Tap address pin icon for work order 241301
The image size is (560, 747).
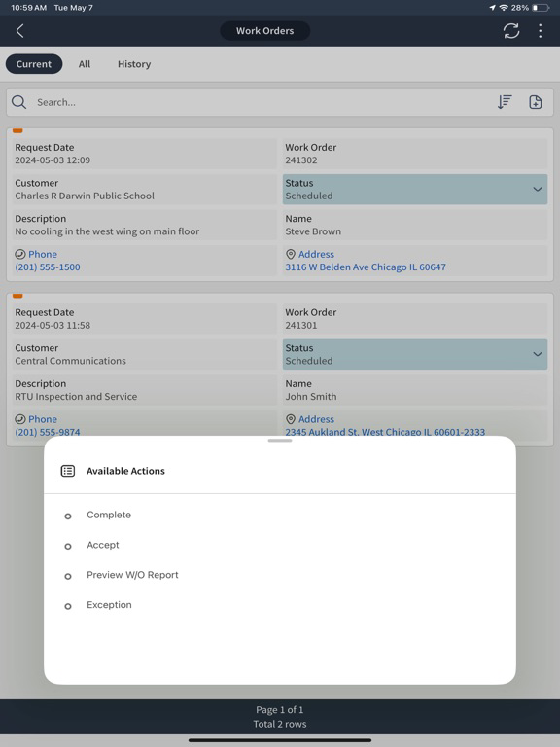pyautogui.click(x=291, y=419)
